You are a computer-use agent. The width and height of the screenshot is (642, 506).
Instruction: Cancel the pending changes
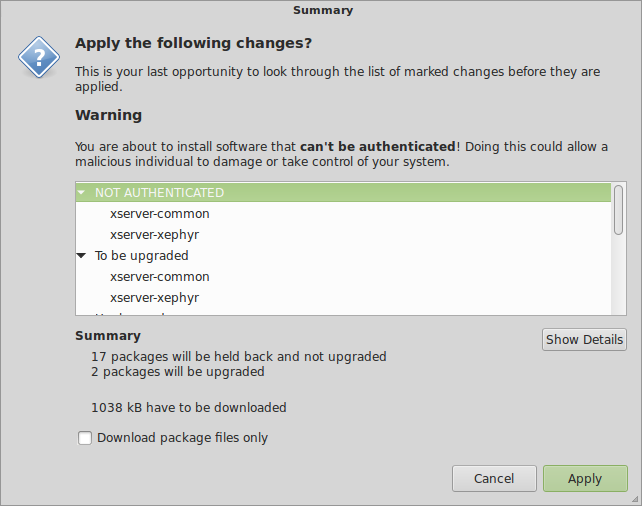(x=494, y=478)
